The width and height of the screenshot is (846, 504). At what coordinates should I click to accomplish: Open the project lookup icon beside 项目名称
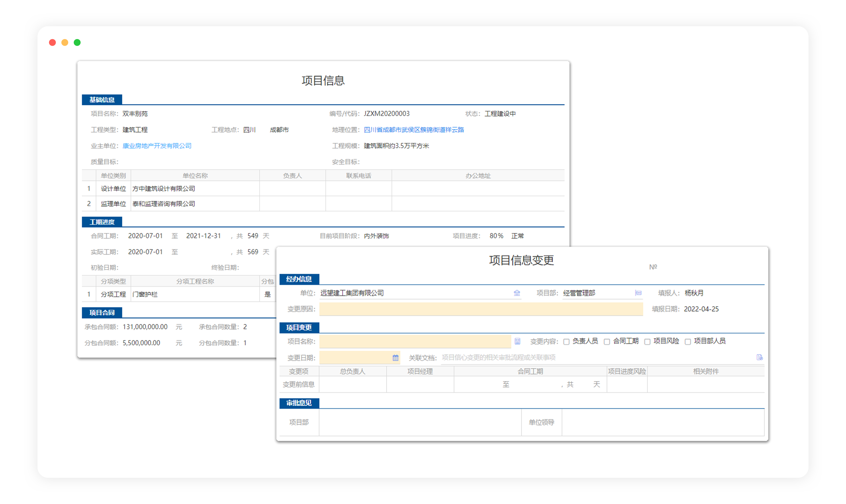coord(517,341)
